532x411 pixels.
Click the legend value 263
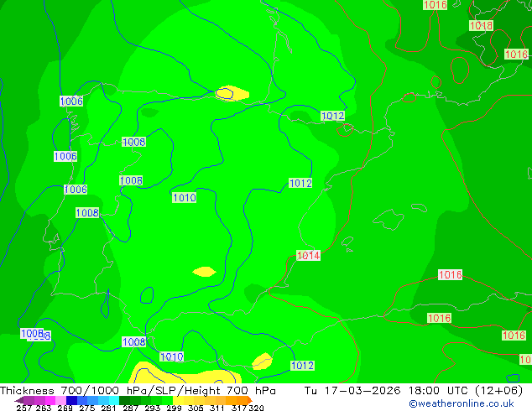point(44,408)
